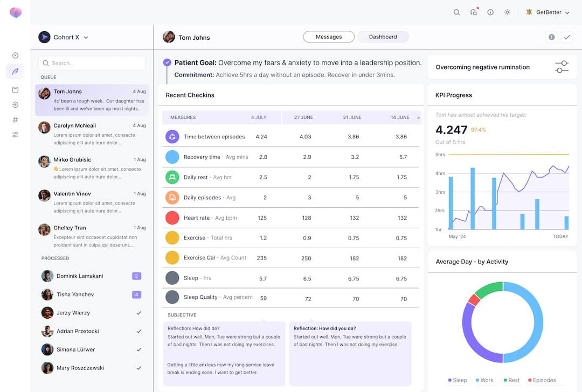Click the hashtag icon in left sidebar

[15, 120]
